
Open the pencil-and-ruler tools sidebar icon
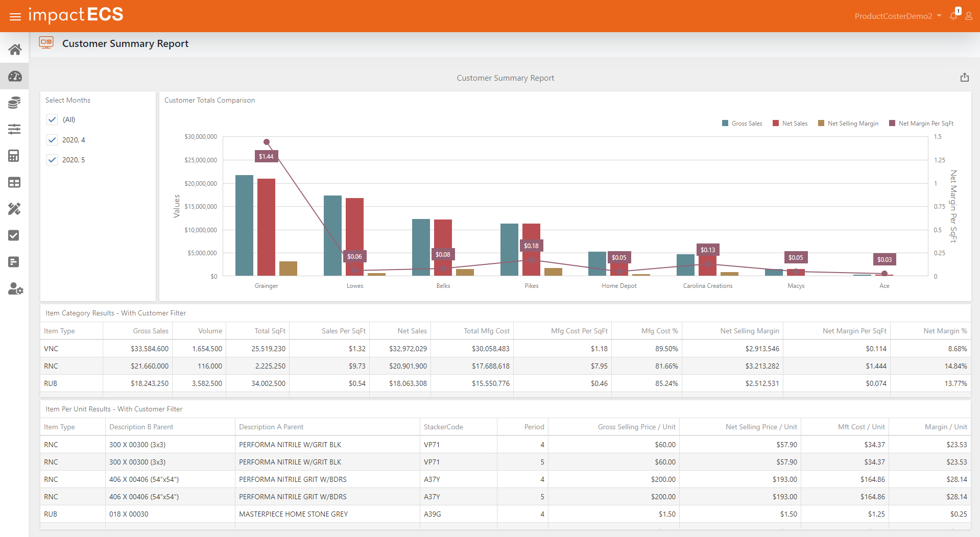14,209
